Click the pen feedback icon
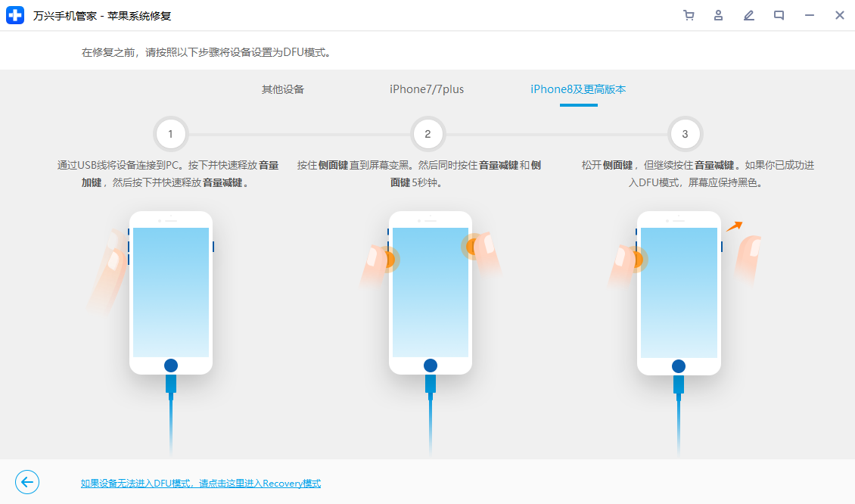The height and width of the screenshot is (504, 855). coord(748,14)
